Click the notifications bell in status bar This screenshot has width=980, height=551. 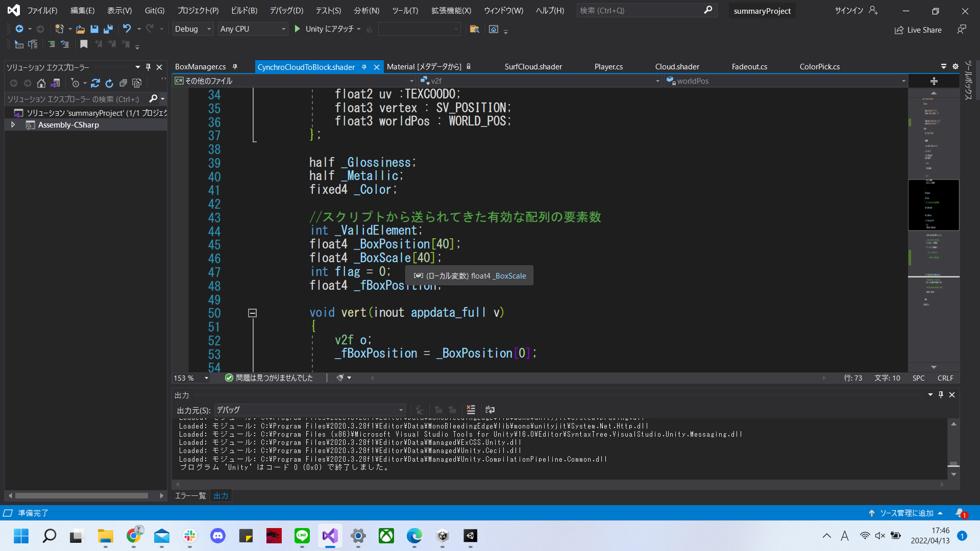[x=961, y=513]
